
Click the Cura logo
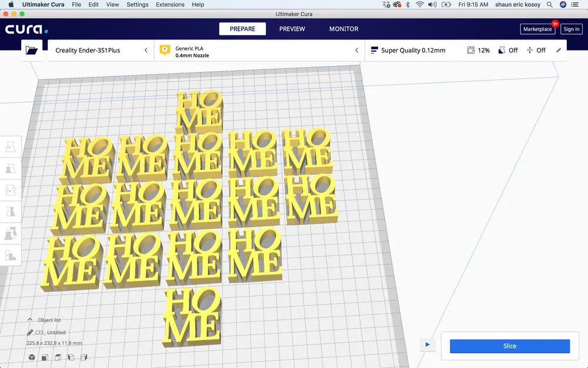26,29
